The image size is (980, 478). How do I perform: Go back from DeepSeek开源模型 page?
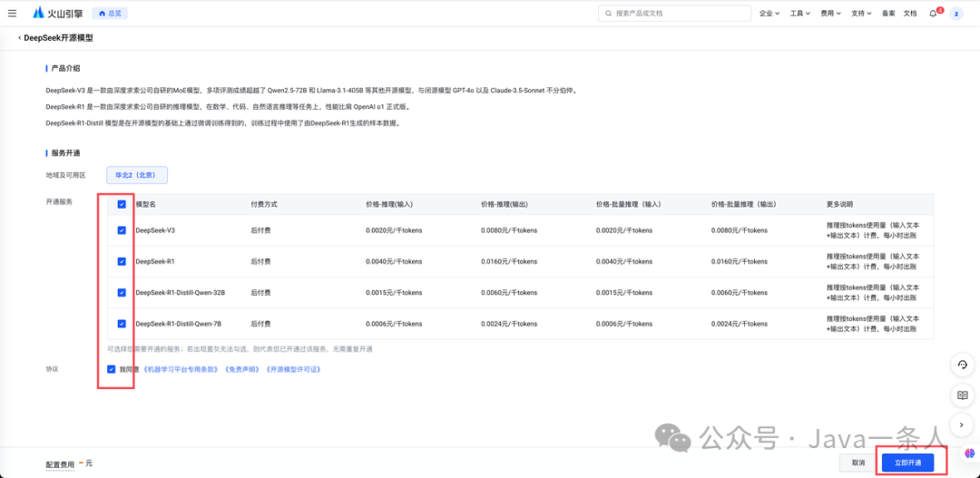[x=19, y=38]
